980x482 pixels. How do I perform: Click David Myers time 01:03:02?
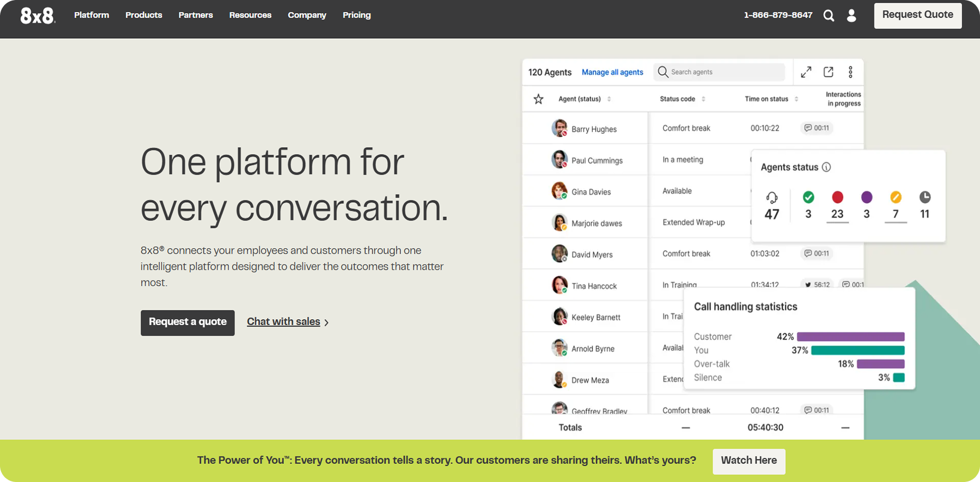(765, 254)
